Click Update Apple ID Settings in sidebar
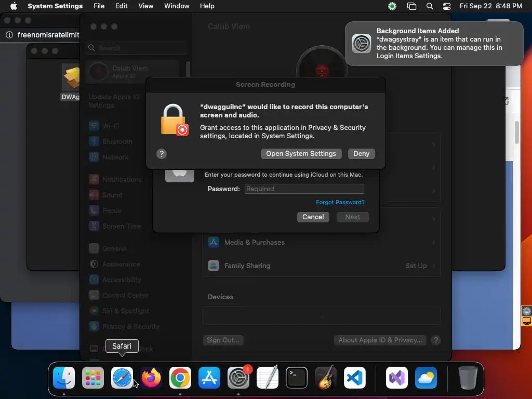The image size is (532, 399). 114,101
